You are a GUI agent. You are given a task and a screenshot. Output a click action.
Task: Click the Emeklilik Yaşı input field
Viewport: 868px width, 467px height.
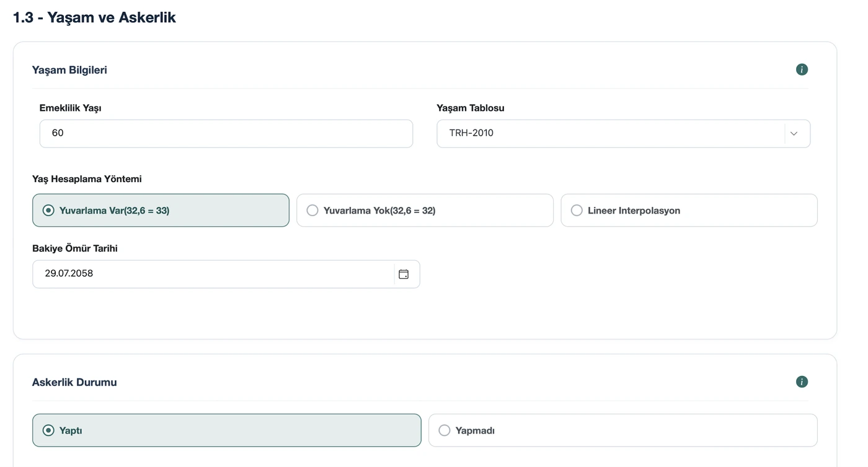click(x=226, y=134)
